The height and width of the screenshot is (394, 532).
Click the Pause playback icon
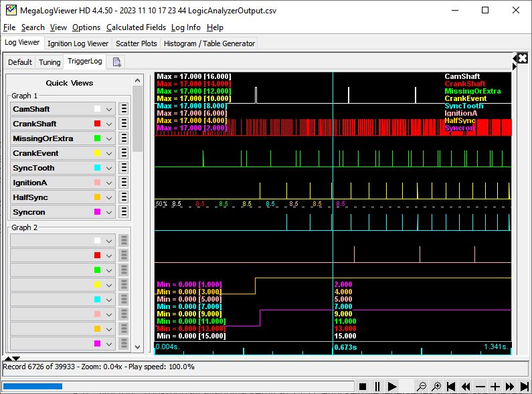coord(377,387)
